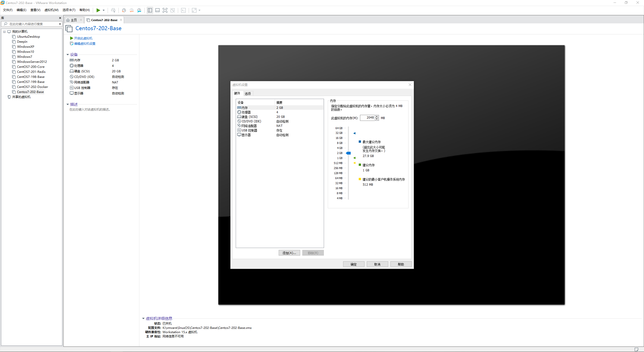Screen dimensions: 644x352
Task: Select 共享的虚拟机 tree item
Action: (x=21, y=97)
